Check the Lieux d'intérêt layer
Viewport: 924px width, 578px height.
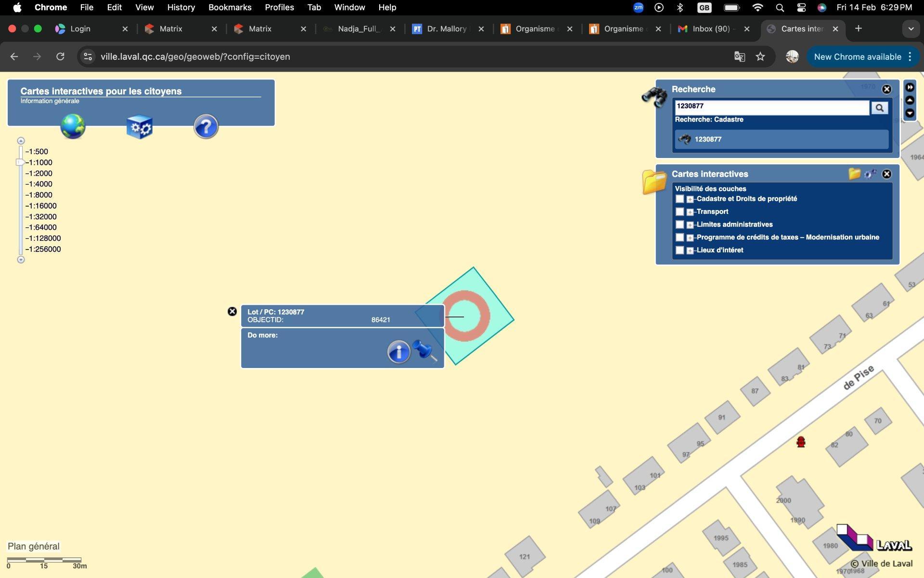[x=680, y=250]
